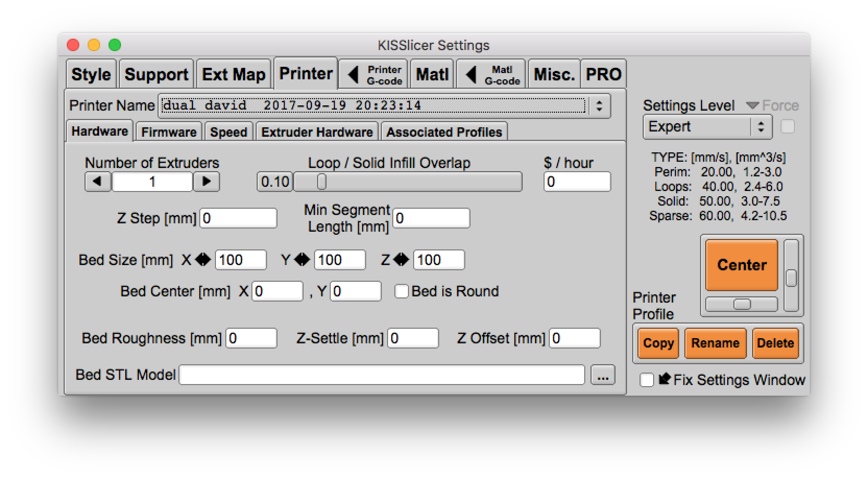Screen dimensions: 868x479
Task: Click the vertical slider beside Center button
Action: tap(791, 276)
